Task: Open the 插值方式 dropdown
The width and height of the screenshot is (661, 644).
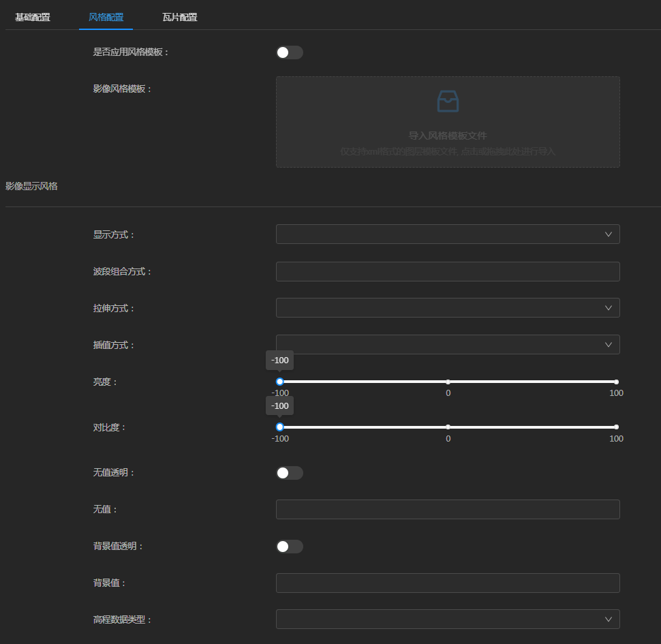Action: click(448, 344)
